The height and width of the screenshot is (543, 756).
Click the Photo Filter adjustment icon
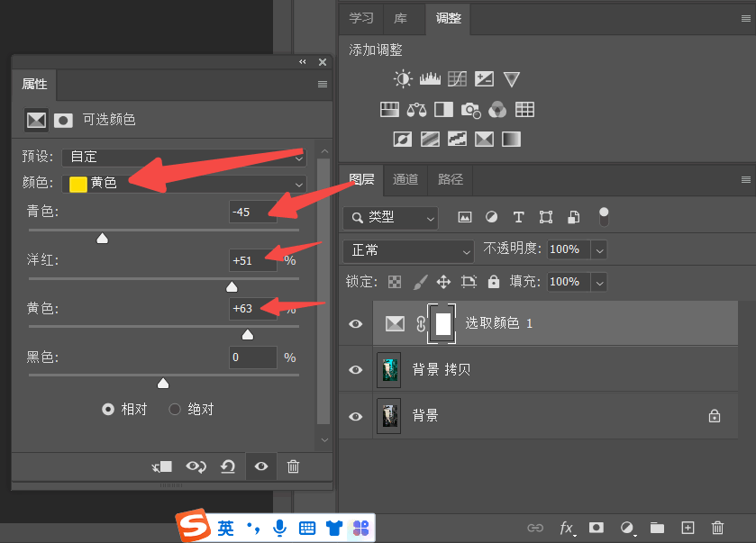470,110
